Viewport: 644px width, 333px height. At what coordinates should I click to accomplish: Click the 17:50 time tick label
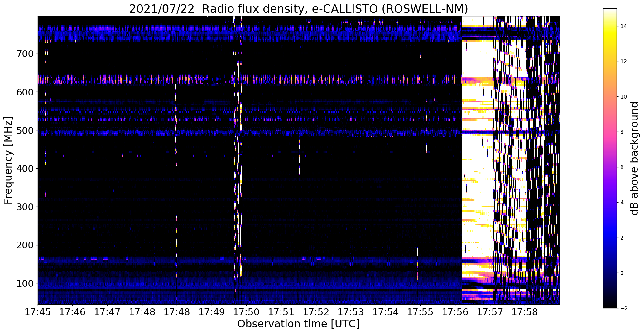click(x=246, y=312)
